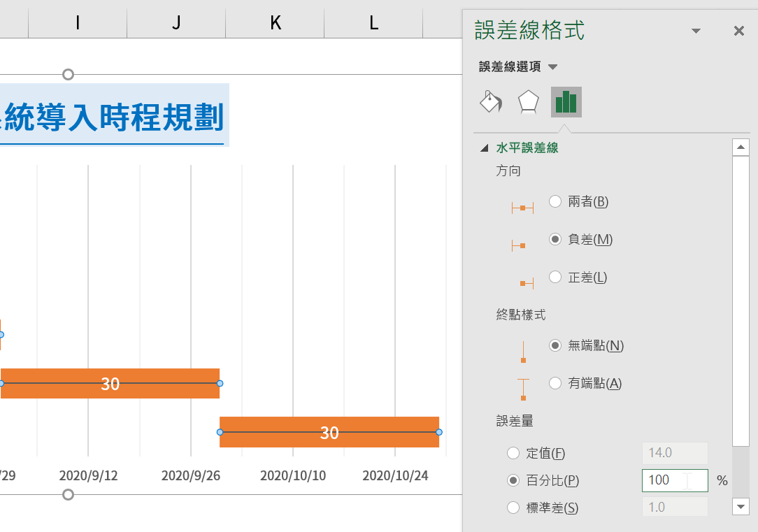Screen dimensions: 758x532
Task: Expand the 誤差線選項 dropdown
Action: pos(553,66)
